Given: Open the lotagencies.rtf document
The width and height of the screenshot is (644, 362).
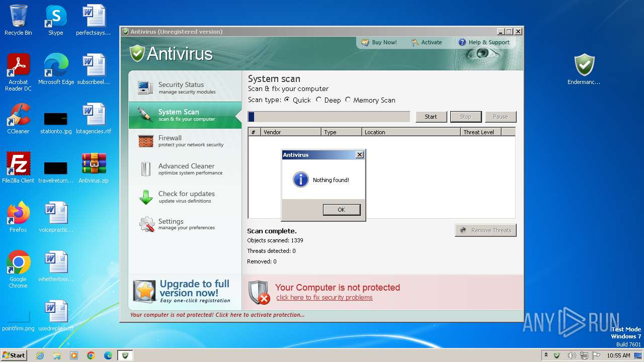Looking at the screenshot, I should (94, 119).
